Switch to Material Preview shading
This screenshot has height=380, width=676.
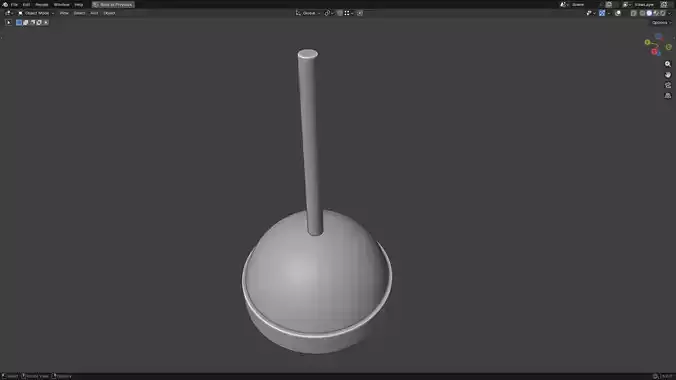point(656,13)
